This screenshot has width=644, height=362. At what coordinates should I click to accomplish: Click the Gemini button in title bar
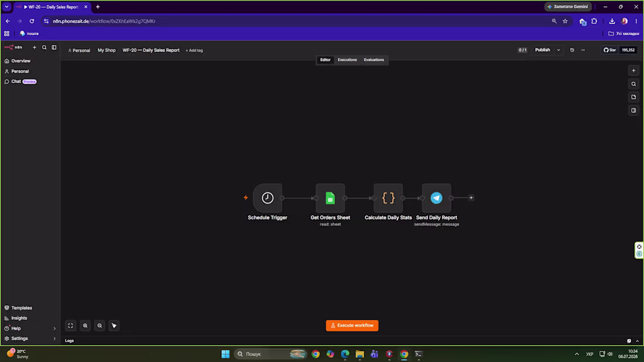point(568,6)
